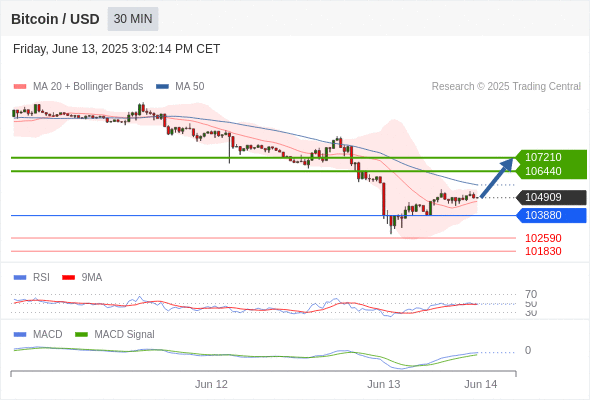Click the MA 50 legend label

pos(190,87)
